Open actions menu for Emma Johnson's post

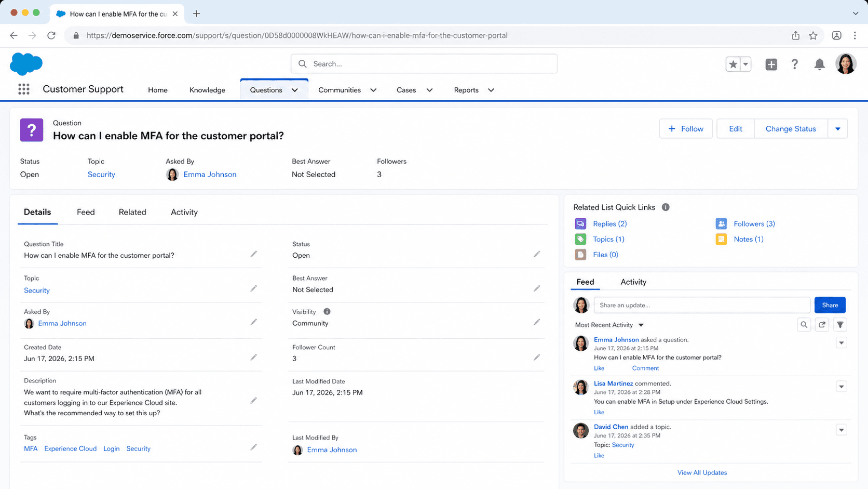coord(841,343)
